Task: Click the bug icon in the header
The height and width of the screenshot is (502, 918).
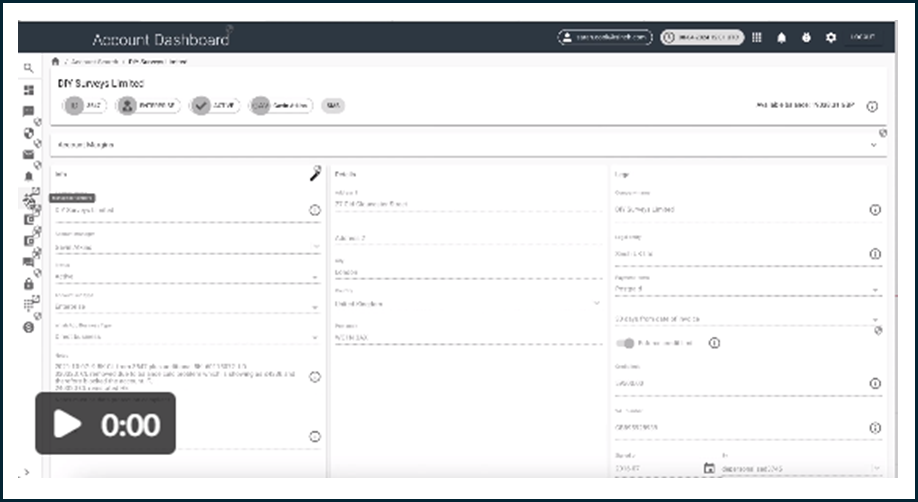Action: pyautogui.click(x=806, y=37)
